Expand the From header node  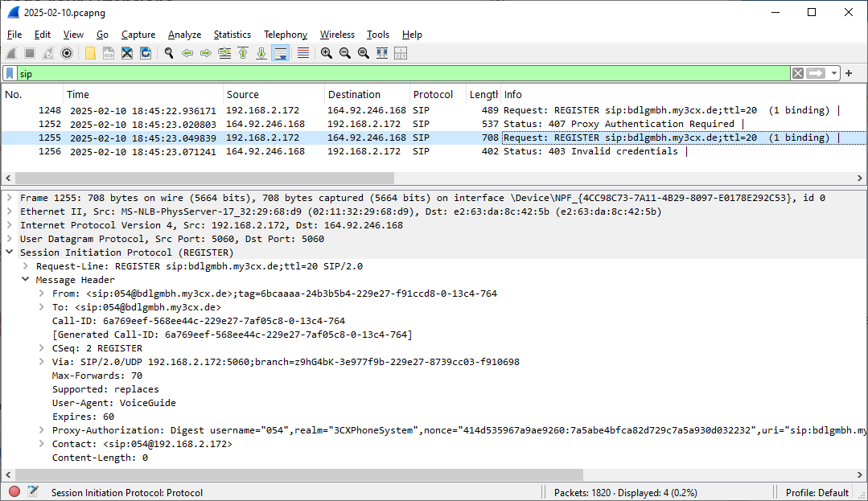tap(42, 294)
